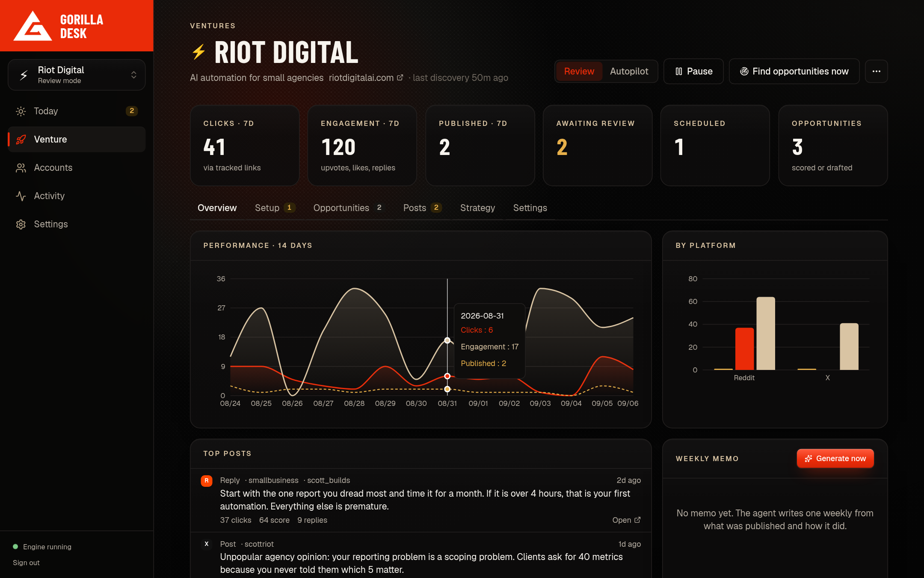Click the Gorilla Desk logo icon
Image resolution: width=924 pixels, height=578 pixels.
pyautogui.click(x=33, y=26)
